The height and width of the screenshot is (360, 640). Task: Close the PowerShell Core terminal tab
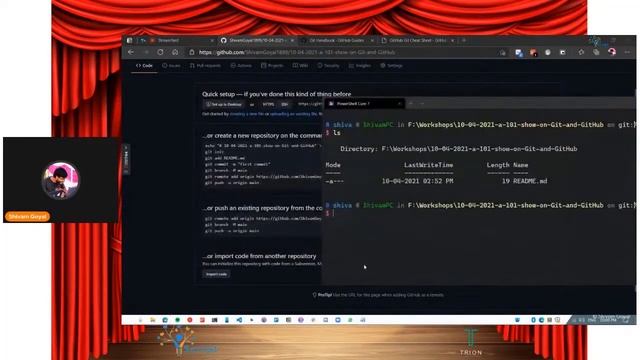point(399,104)
